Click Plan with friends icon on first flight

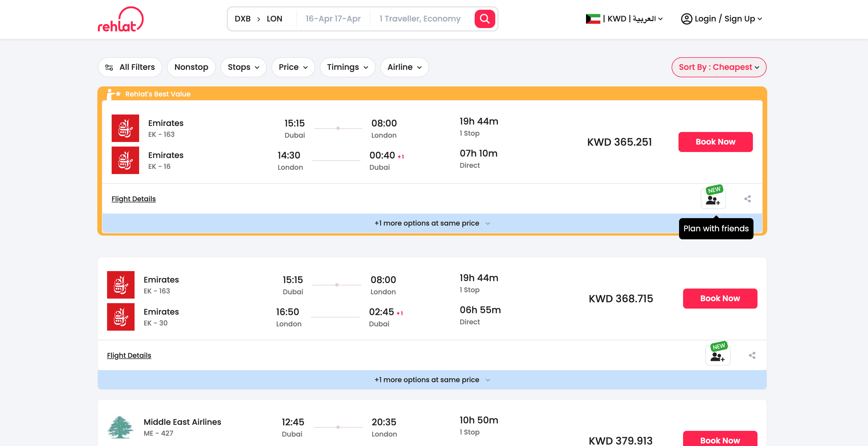pyautogui.click(x=713, y=200)
